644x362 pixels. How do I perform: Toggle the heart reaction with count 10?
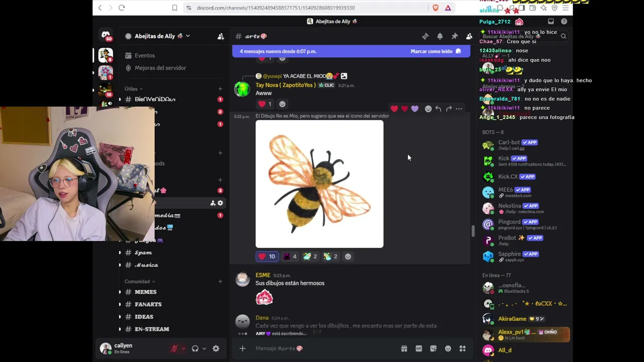(267, 256)
